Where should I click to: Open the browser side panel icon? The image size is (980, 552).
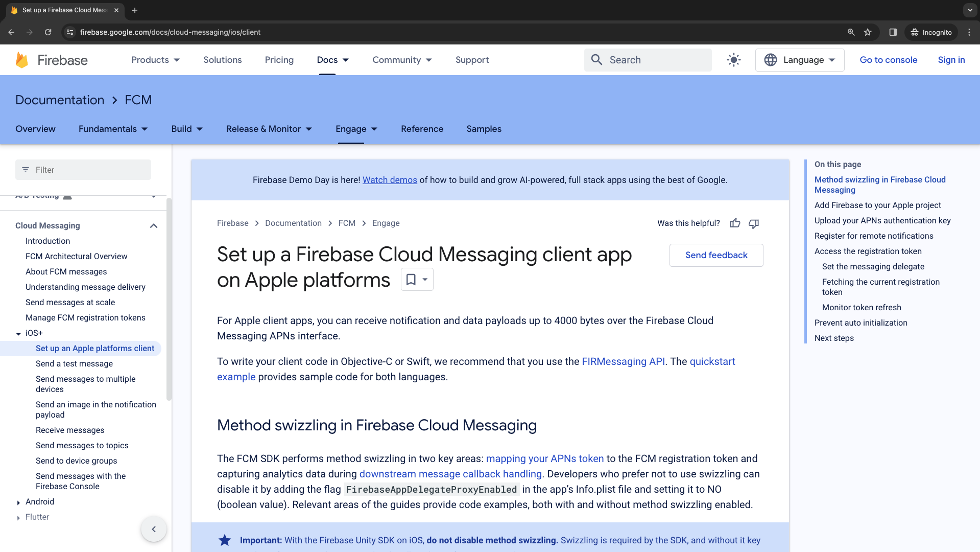pyautogui.click(x=893, y=32)
